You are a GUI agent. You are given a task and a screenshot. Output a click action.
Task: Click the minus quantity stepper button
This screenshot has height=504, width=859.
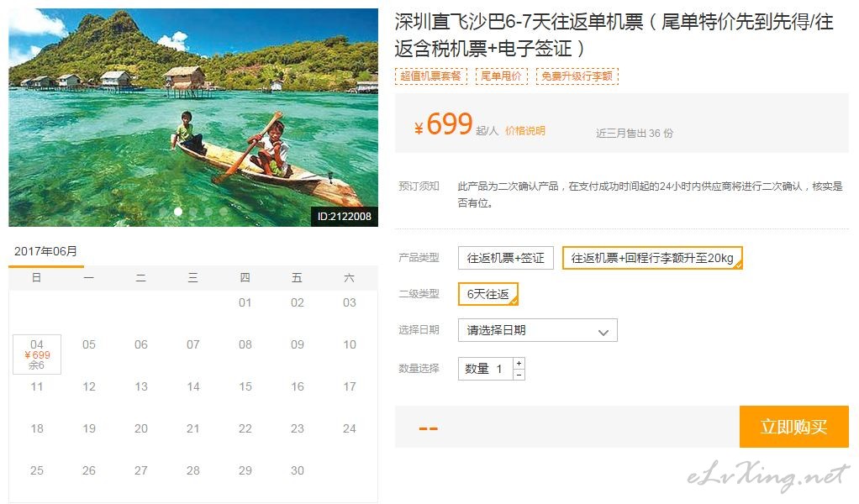(x=519, y=375)
